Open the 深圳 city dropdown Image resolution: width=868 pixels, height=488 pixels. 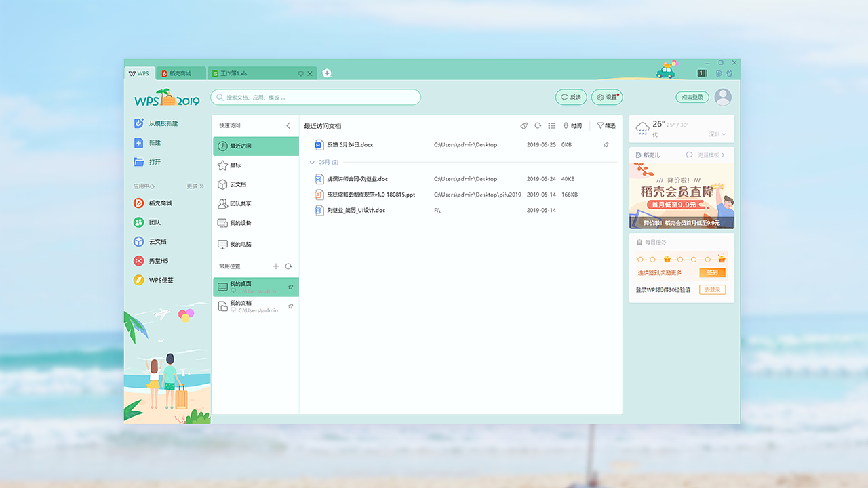point(717,134)
